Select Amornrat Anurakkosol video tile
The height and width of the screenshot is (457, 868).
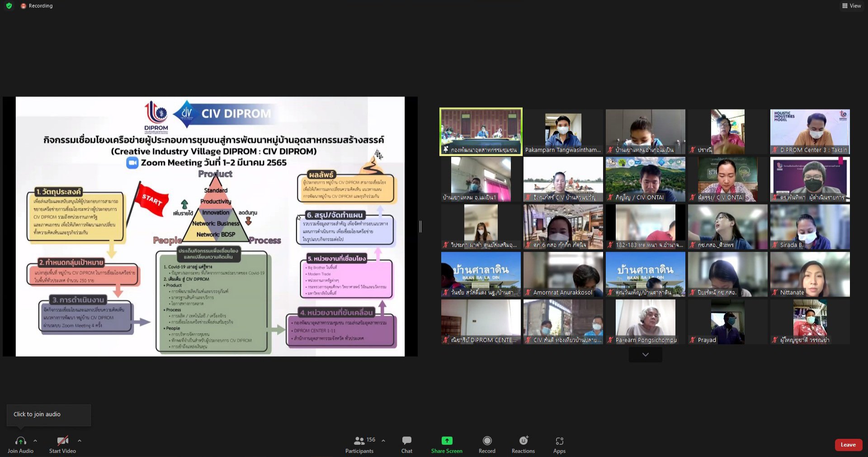coord(563,274)
